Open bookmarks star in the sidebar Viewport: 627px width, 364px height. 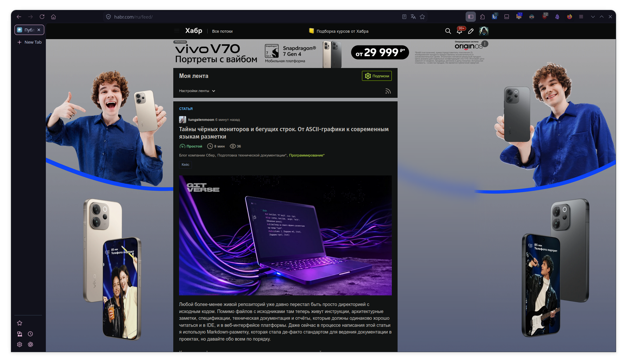[x=20, y=323]
